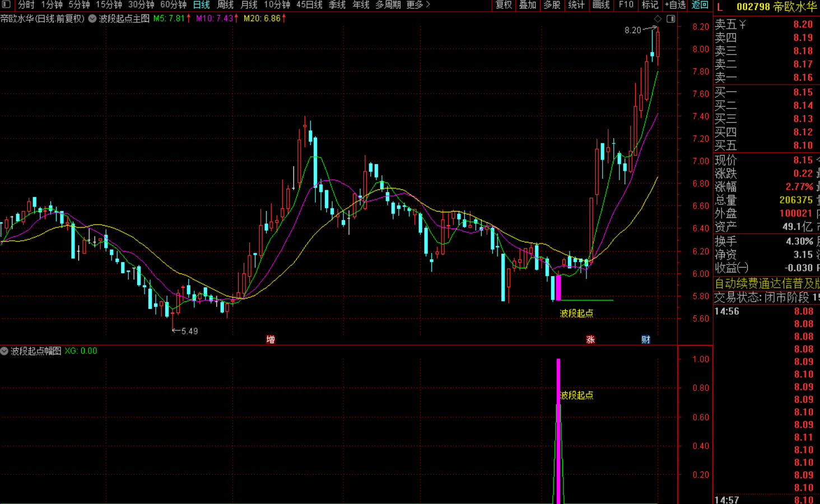Screen dimensions: 820x504
Task: Click the red L icon before 002798
Action: tap(720, 7)
